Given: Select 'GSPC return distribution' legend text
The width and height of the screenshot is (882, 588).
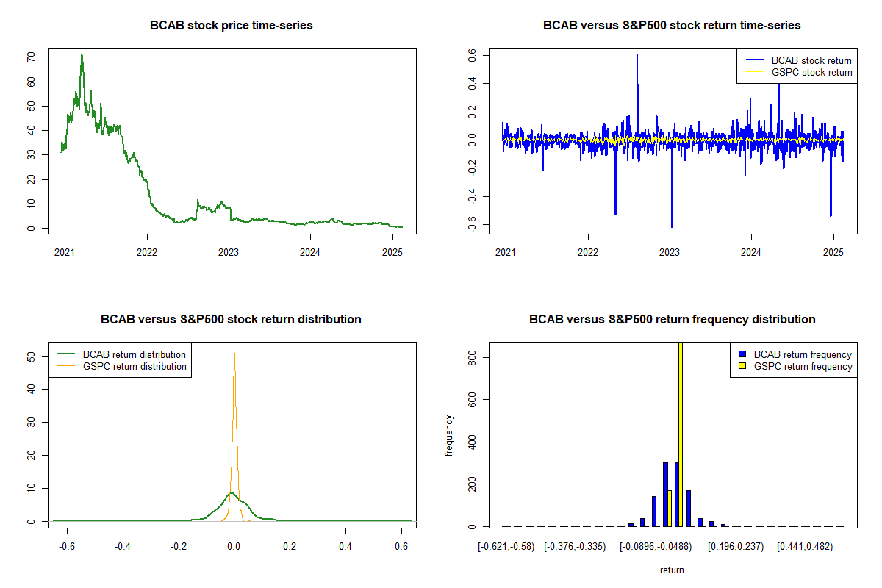Looking at the screenshot, I should coord(135,366).
